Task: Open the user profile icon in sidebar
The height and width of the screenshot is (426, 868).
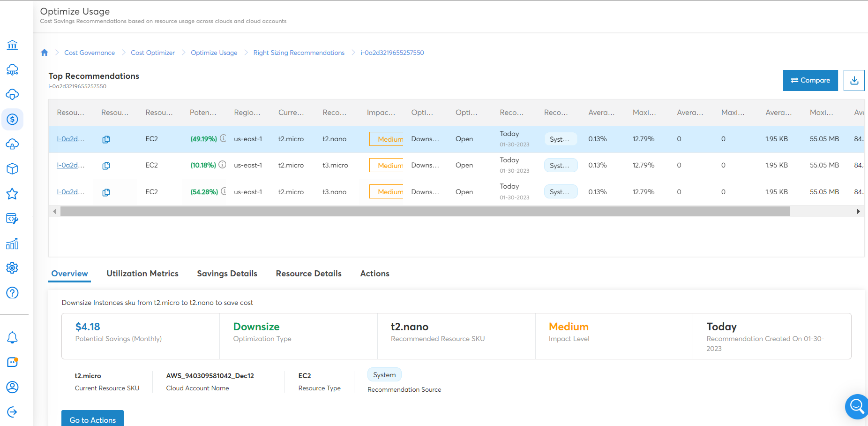Action: pos(13,387)
